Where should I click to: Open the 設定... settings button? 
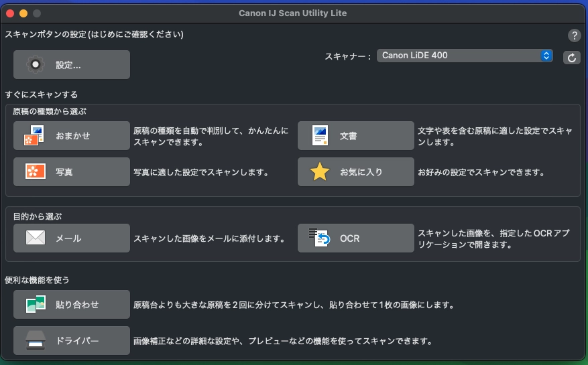tap(72, 65)
